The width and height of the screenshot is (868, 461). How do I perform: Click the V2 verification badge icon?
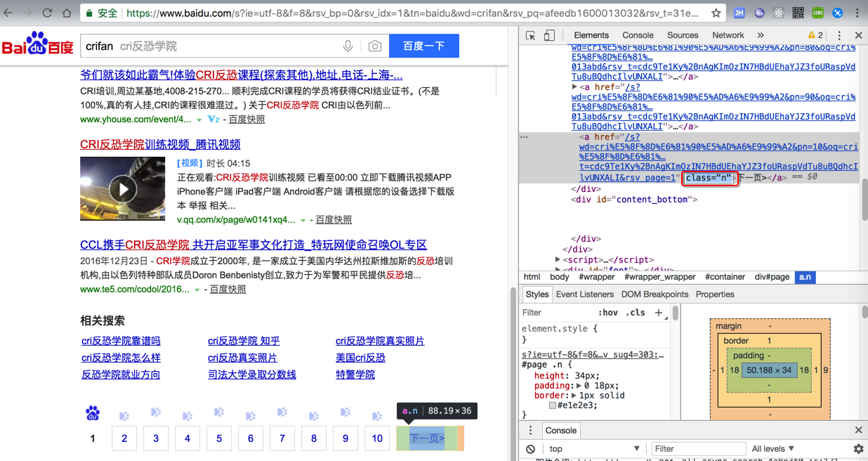click(x=213, y=119)
